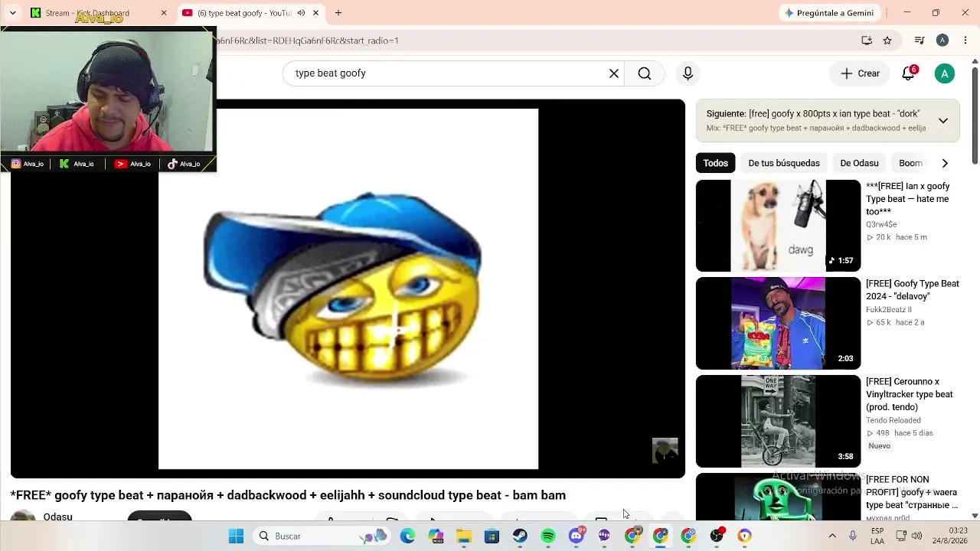Click the address bar URL
Image resolution: width=980 pixels, height=551 pixels.
[x=308, y=41]
